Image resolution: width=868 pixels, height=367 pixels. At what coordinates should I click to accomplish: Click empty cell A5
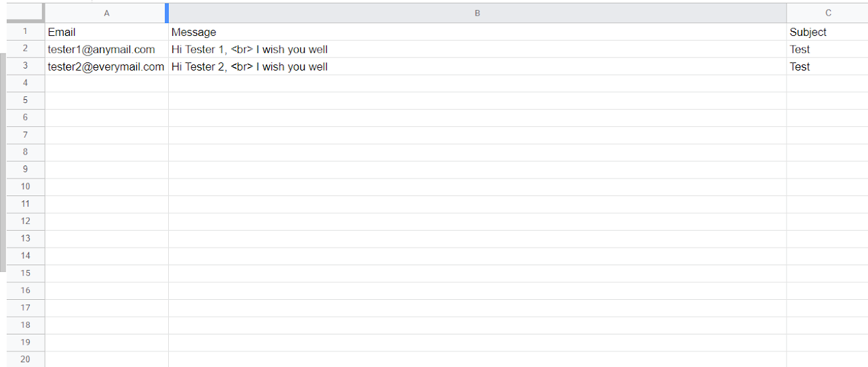[106, 101]
